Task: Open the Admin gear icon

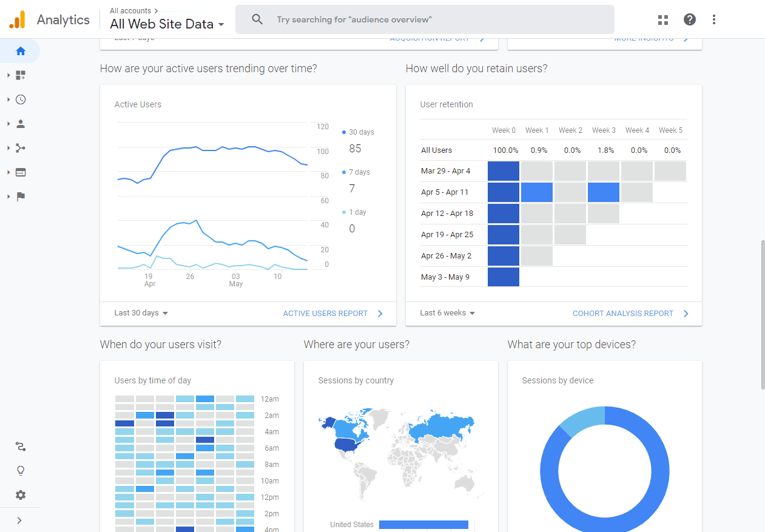Action: tap(21, 495)
